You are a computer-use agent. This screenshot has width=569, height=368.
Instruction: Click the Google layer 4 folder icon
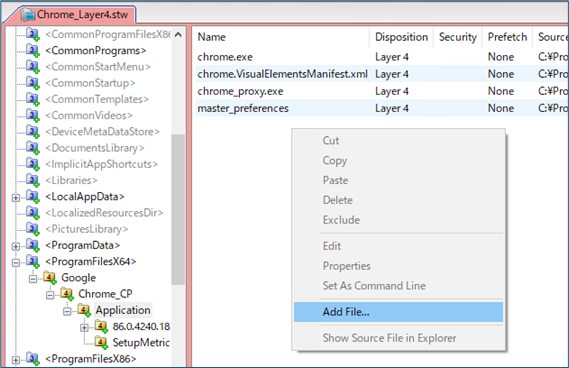(50, 278)
